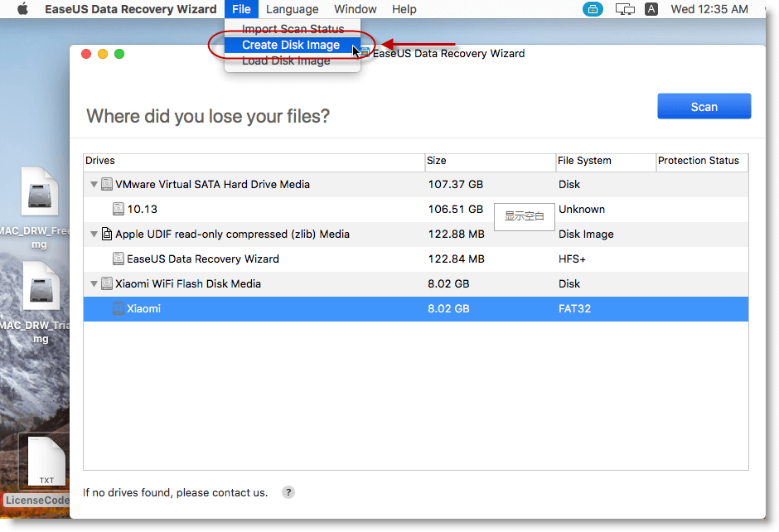Open the display mirroring menu bar icon
The height and width of the screenshot is (532, 779).
625,9
